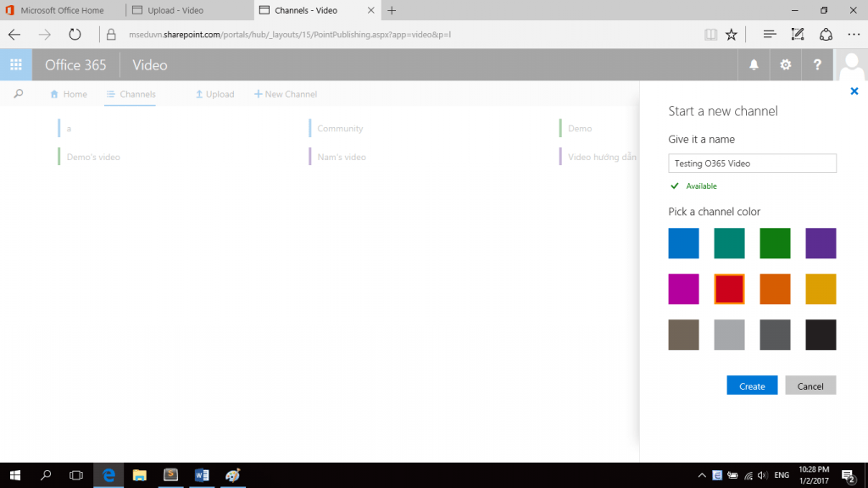This screenshot has height=488, width=868.
Task: Go back in the browser
Action: click(x=14, y=34)
